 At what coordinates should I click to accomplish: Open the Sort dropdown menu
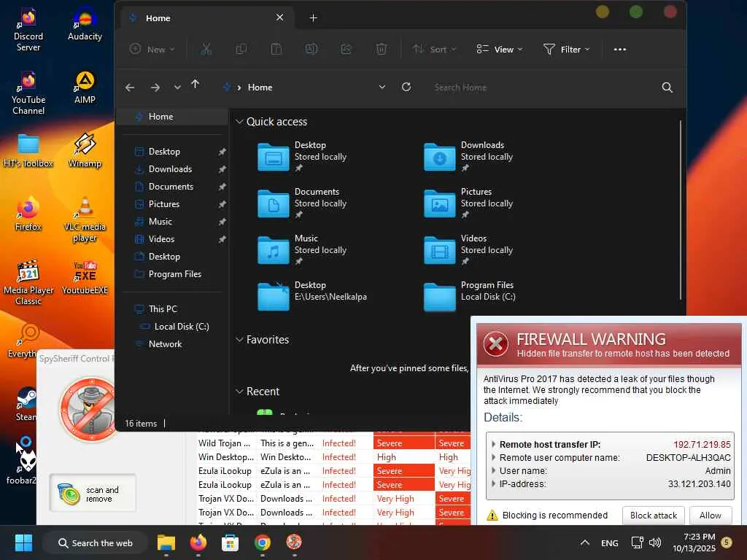[x=435, y=49]
